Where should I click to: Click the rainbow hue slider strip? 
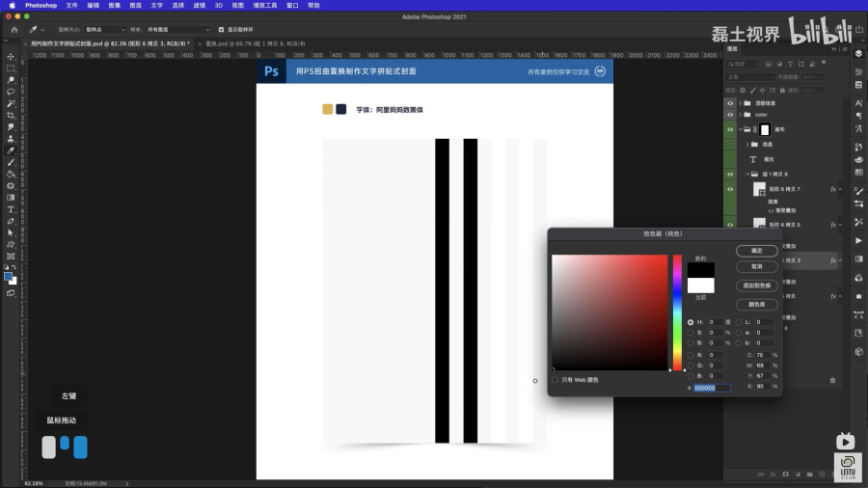677,312
